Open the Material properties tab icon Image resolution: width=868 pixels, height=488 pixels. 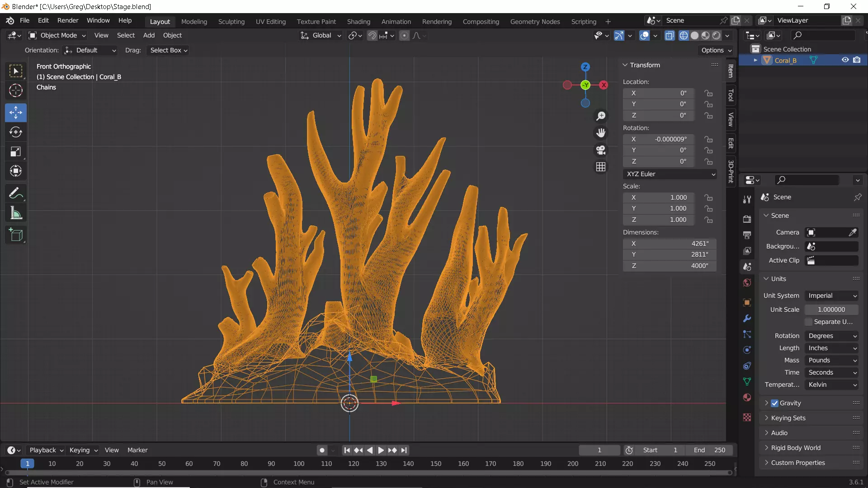(x=747, y=398)
